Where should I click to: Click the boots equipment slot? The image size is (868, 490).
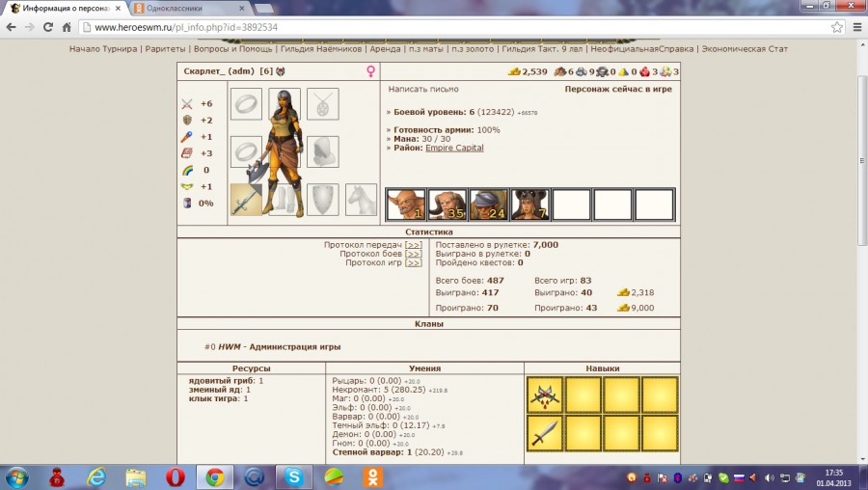pos(284,200)
